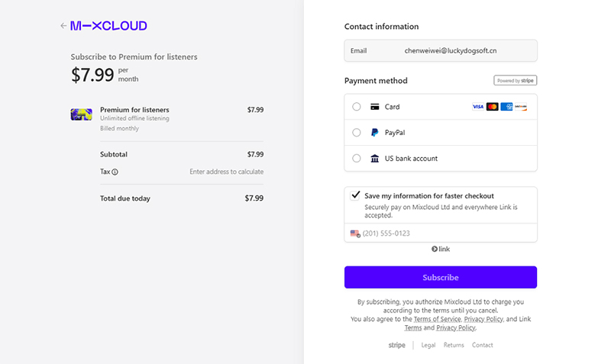Viewport: 611px width, 364px height.
Task: Click the 'Payment method' heading
Action: pos(376,81)
